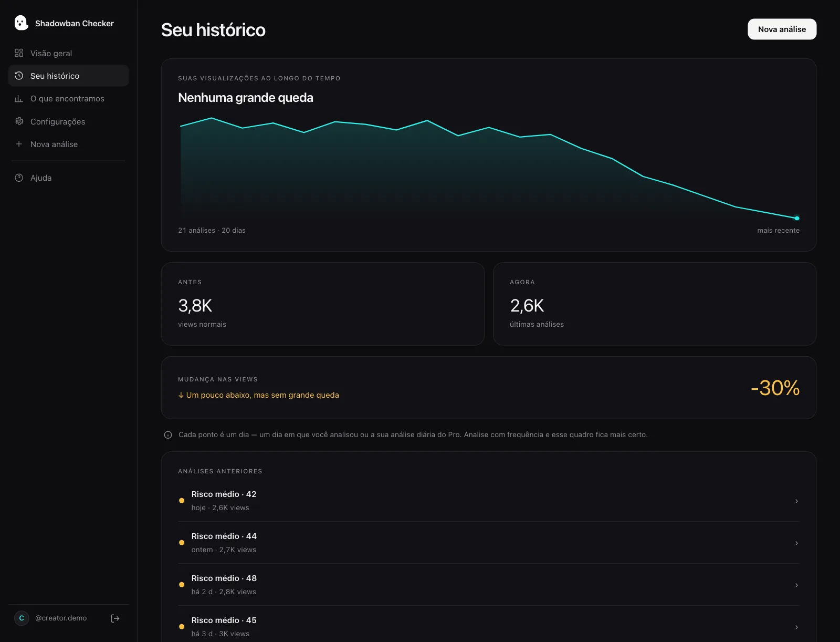This screenshot has height=642, width=840.
Task: Click the logout icon next to @creator.demo
Action: (115, 618)
